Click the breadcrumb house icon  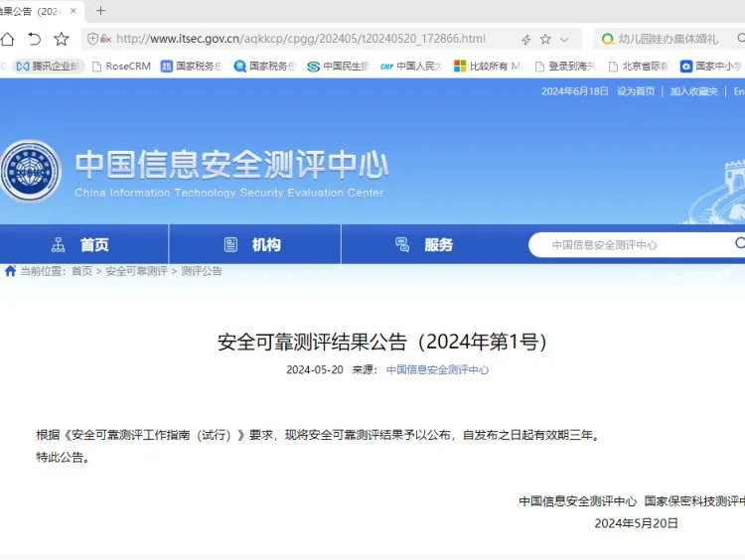pos(11,271)
